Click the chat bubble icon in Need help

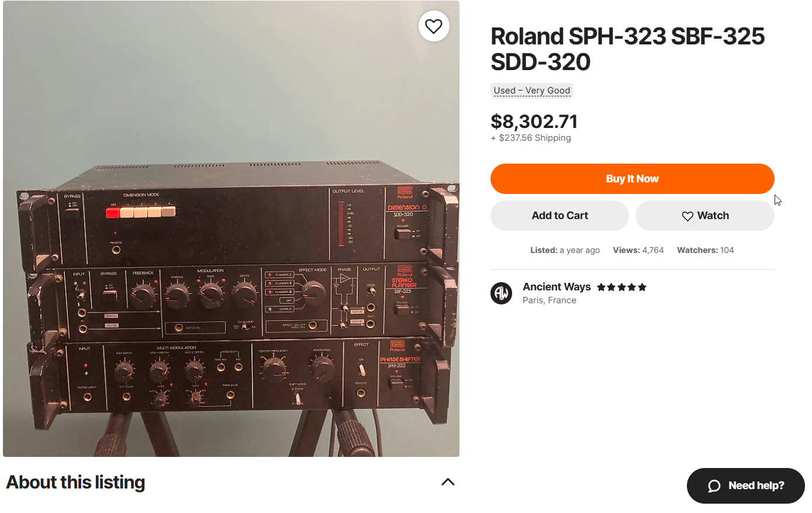pyautogui.click(x=714, y=486)
